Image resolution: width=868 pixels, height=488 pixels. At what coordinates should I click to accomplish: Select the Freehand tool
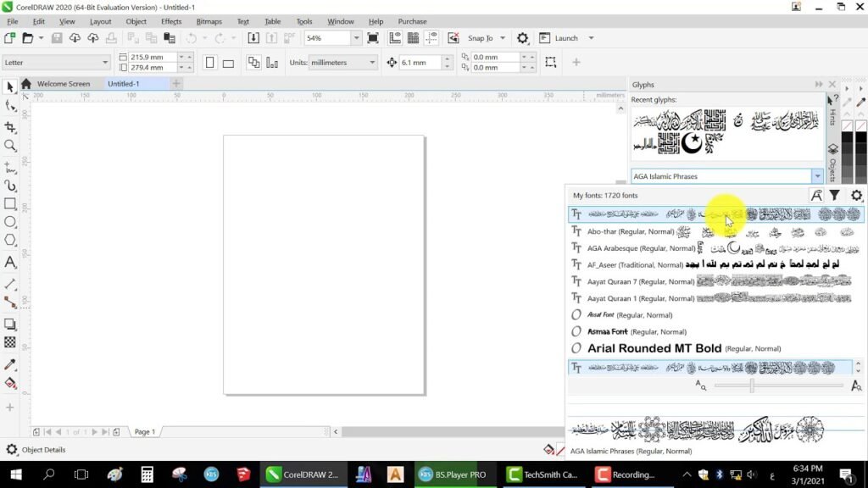tap(10, 167)
